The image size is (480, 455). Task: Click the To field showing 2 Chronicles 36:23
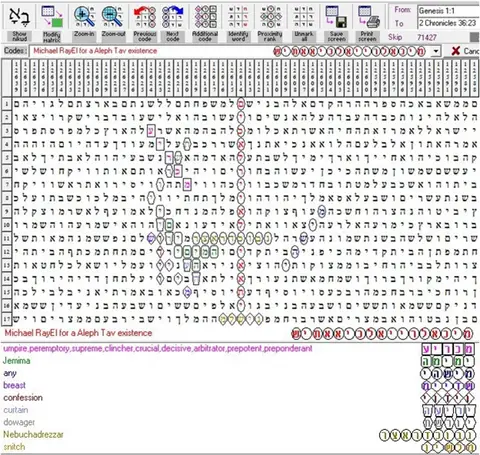pyautogui.click(x=448, y=23)
